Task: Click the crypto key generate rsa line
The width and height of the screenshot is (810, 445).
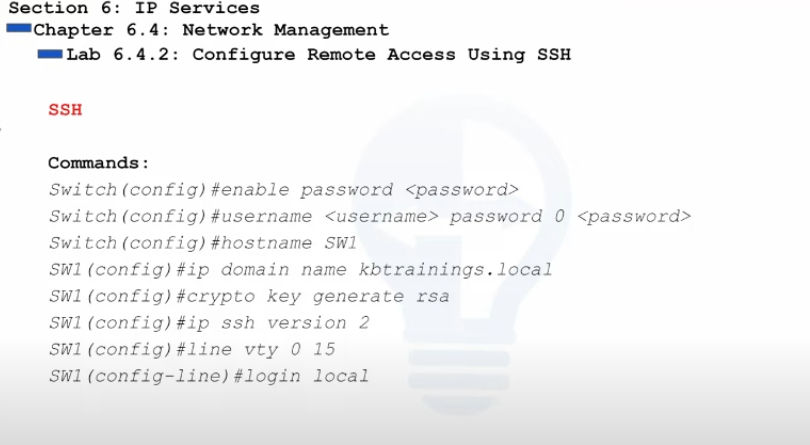Action: [249, 296]
